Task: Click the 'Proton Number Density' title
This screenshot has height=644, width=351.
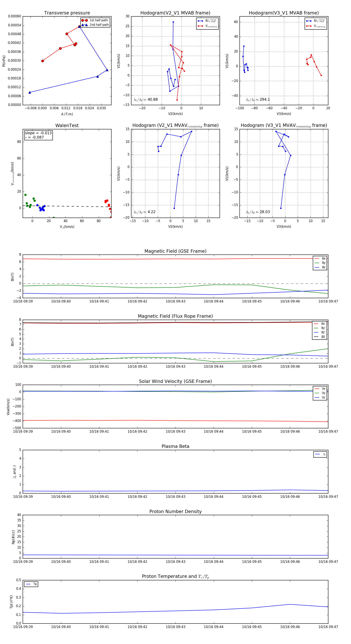Action: pyautogui.click(x=175, y=511)
